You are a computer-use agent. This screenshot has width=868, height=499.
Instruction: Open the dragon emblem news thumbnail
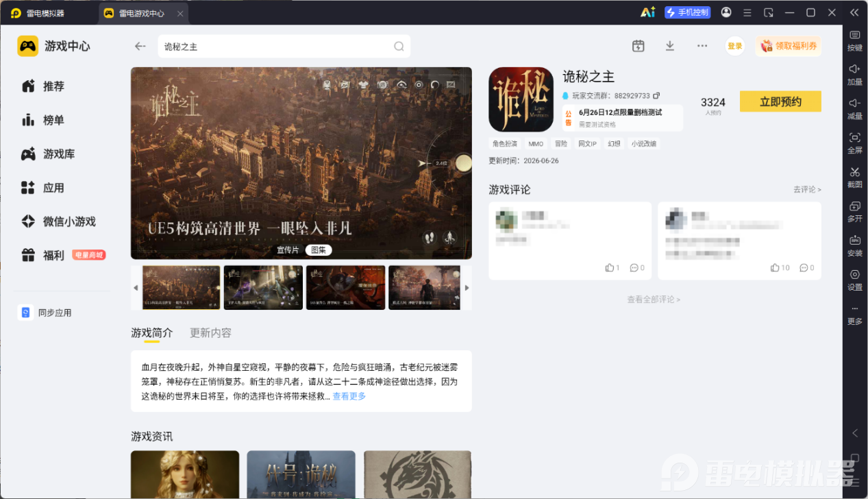pyautogui.click(x=418, y=474)
